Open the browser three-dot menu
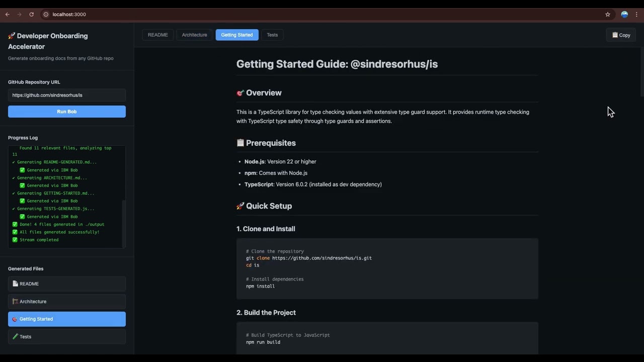Viewport: 644px width, 362px height. (x=637, y=15)
